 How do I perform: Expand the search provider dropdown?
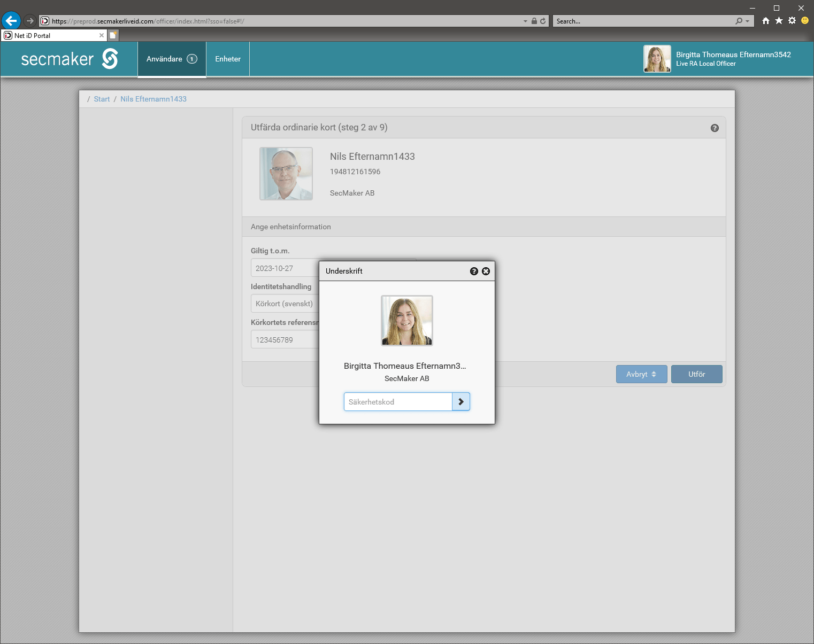[x=747, y=21]
